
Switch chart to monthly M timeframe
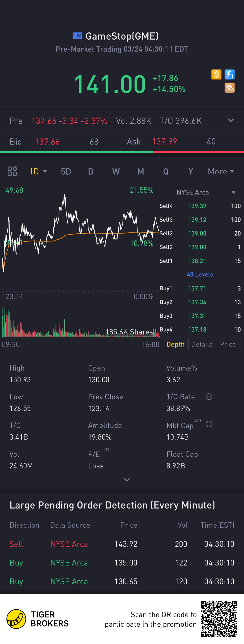point(141,172)
